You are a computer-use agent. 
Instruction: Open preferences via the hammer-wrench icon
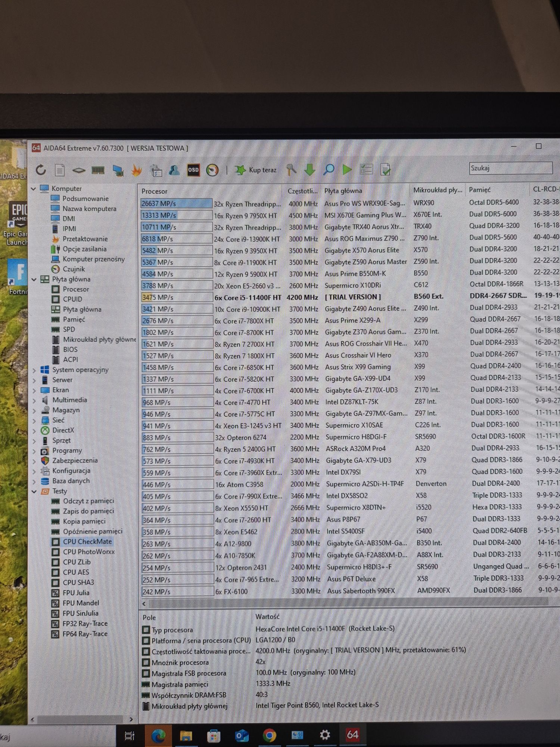coord(291,170)
